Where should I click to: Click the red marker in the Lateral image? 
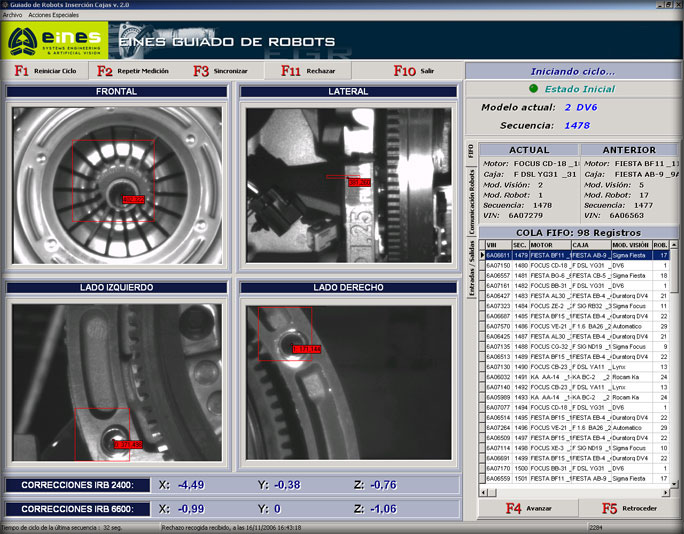tap(359, 183)
